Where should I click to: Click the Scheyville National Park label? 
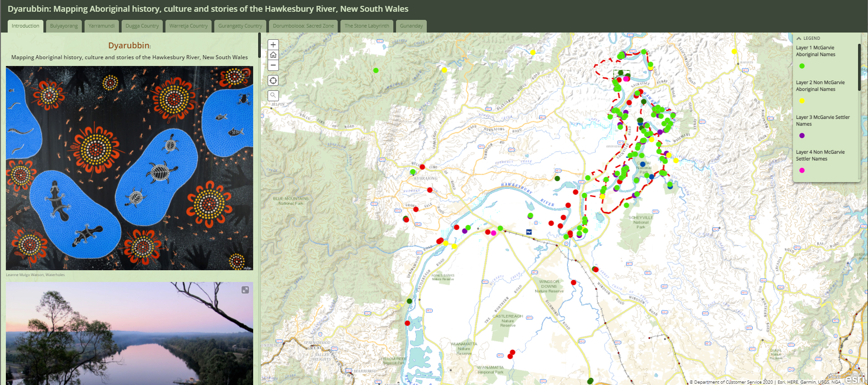coord(641,222)
